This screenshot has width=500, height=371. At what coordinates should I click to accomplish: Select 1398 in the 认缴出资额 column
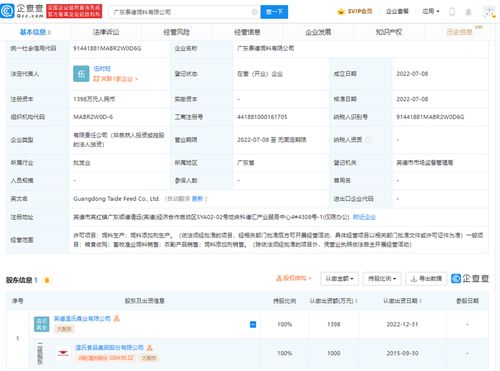[x=334, y=324]
